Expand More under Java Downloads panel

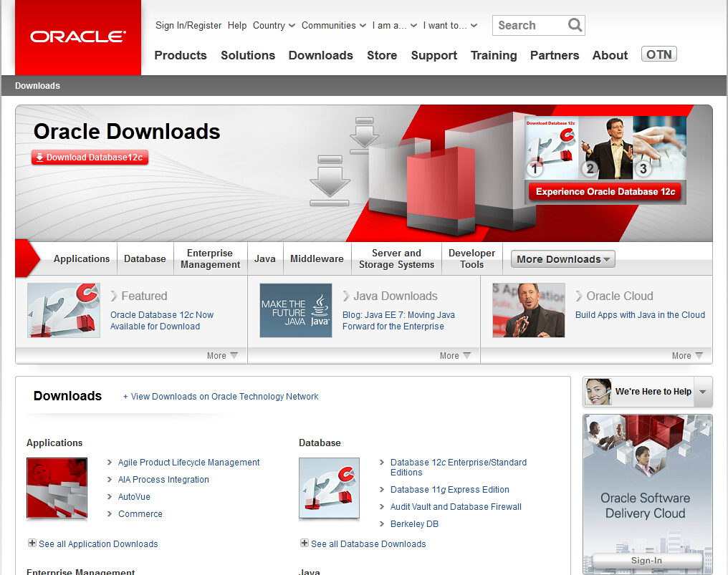point(455,355)
